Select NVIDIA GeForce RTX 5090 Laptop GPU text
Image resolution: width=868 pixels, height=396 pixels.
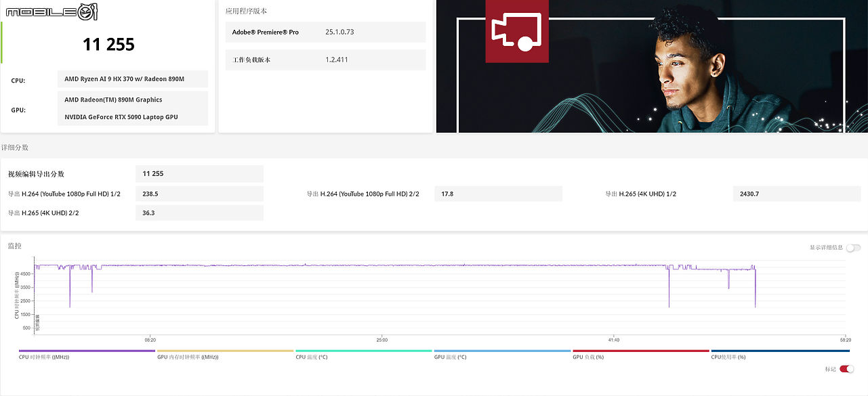pyautogui.click(x=121, y=116)
